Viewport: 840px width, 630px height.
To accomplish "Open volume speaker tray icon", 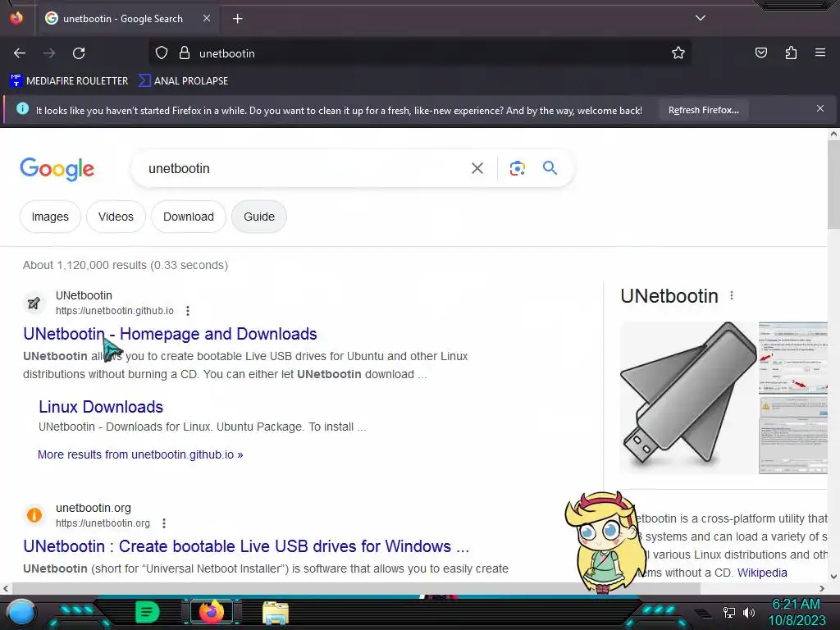I will pos(749,612).
